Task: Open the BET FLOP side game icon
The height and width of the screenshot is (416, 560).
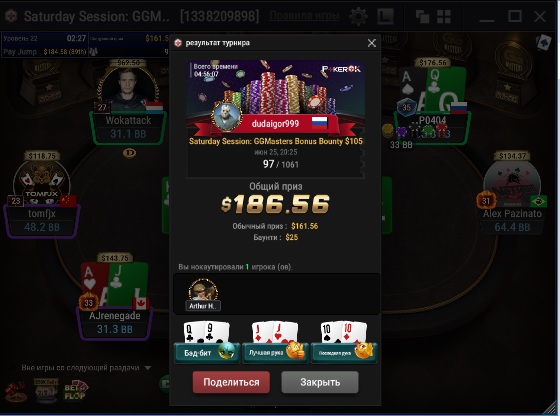Action: click(75, 390)
